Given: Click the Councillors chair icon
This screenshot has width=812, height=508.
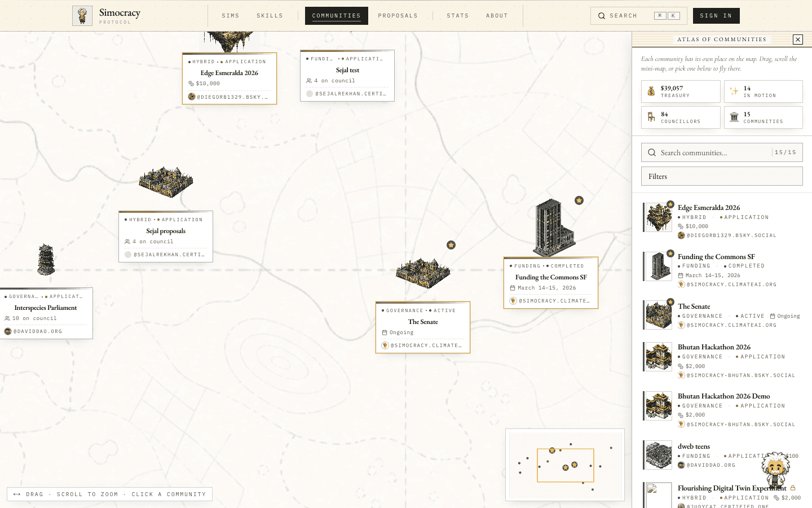Looking at the screenshot, I should coord(651,117).
